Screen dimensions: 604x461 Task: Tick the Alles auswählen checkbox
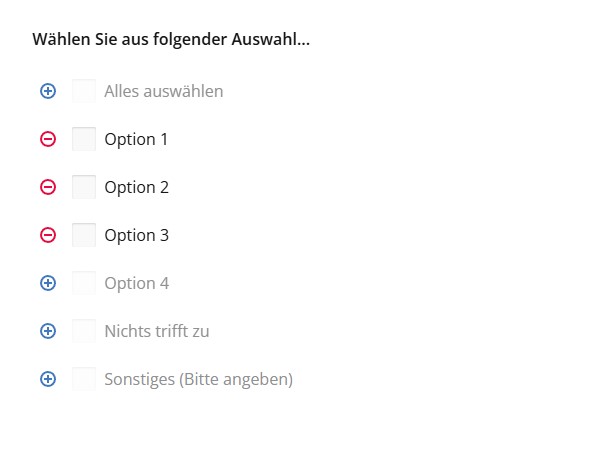pyautogui.click(x=84, y=91)
